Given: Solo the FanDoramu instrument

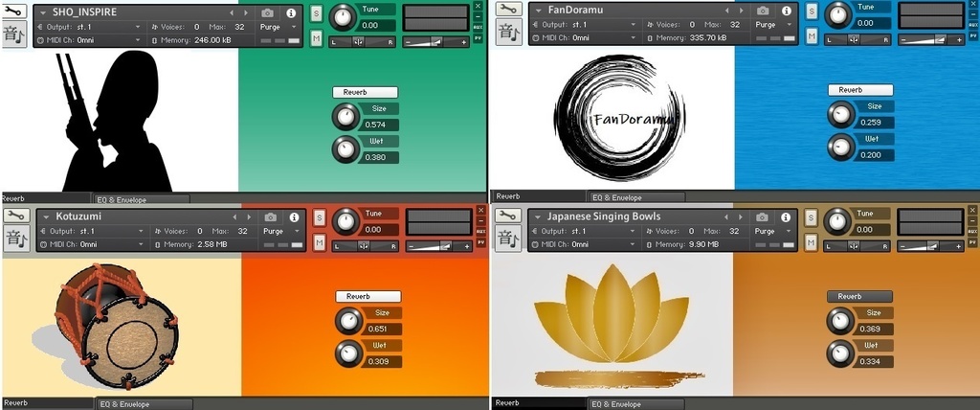Looking at the screenshot, I should click(x=812, y=11).
